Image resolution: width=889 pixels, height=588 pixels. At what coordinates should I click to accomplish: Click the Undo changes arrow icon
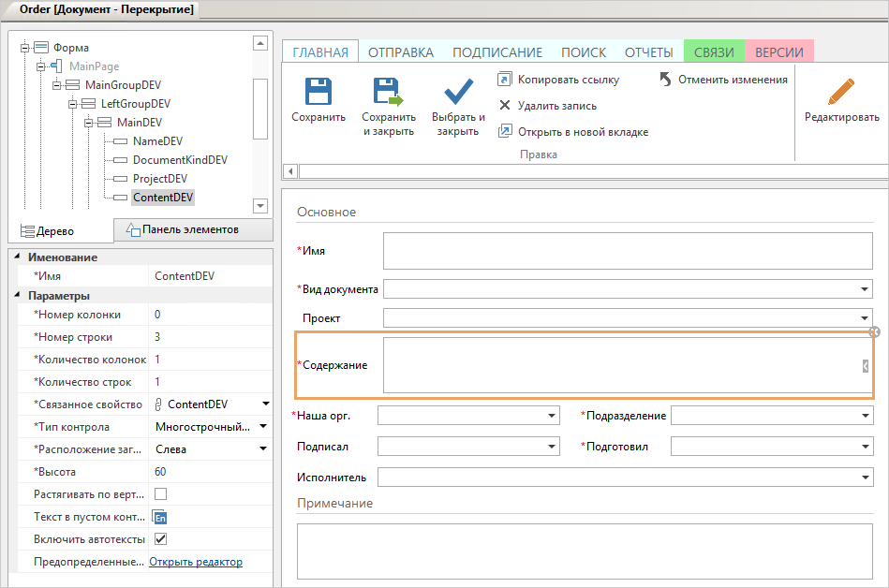[665, 80]
